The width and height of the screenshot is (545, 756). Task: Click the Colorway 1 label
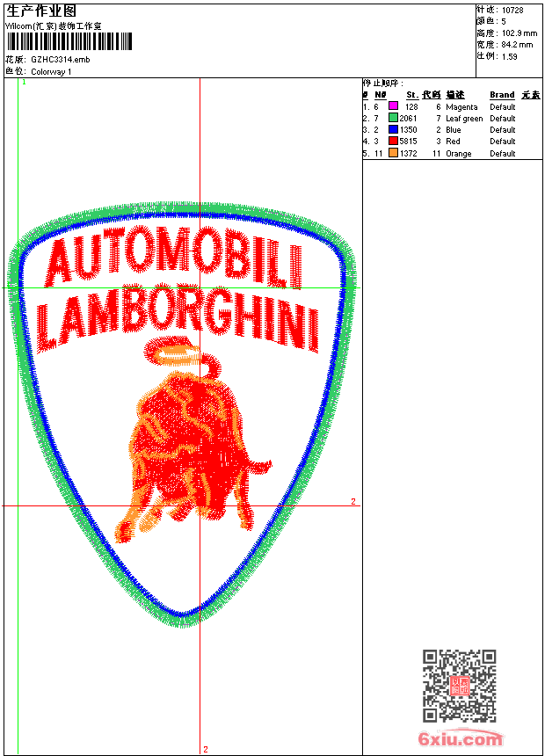(51, 72)
